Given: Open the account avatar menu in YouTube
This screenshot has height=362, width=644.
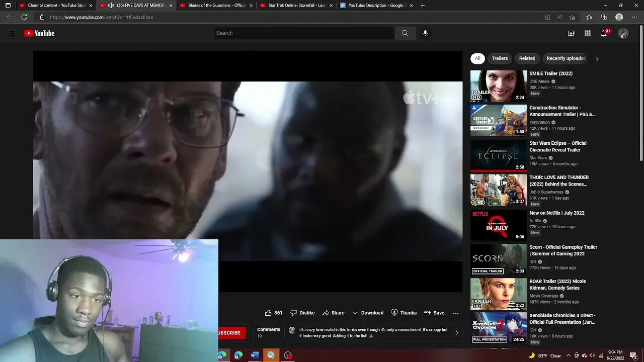Looking at the screenshot, I should pos(623,33).
